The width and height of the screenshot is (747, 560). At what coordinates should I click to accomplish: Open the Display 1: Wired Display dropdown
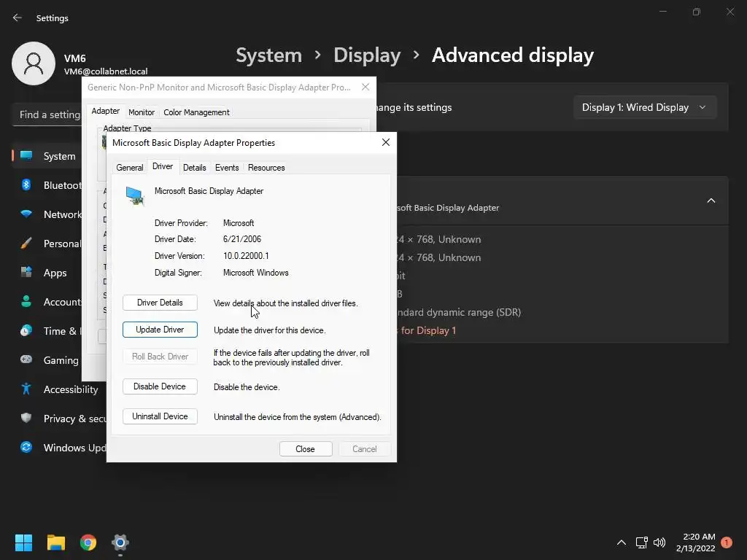tap(645, 108)
